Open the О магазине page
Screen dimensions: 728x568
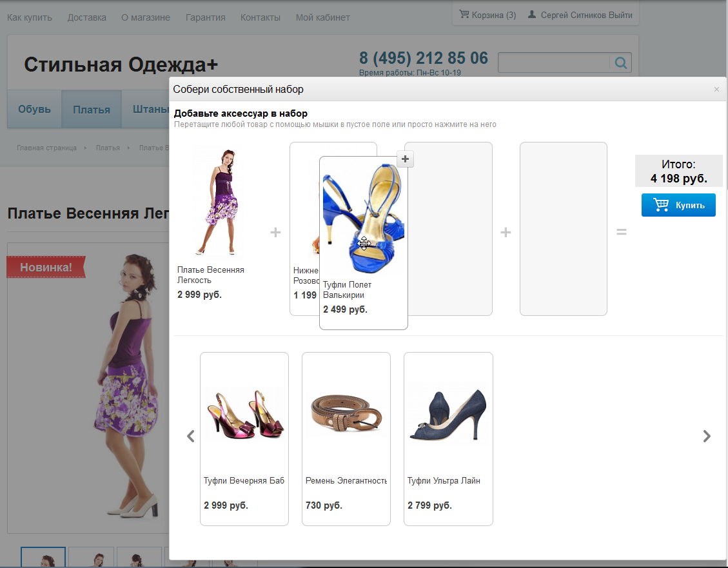(x=146, y=17)
